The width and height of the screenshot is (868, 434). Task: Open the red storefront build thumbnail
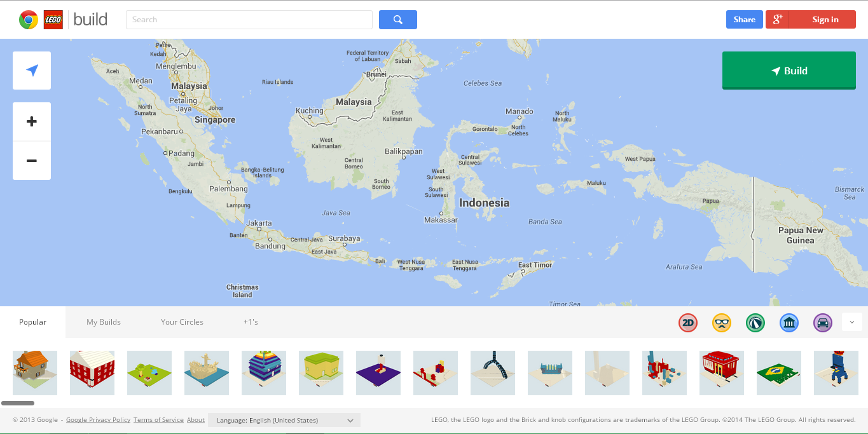pos(722,373)
